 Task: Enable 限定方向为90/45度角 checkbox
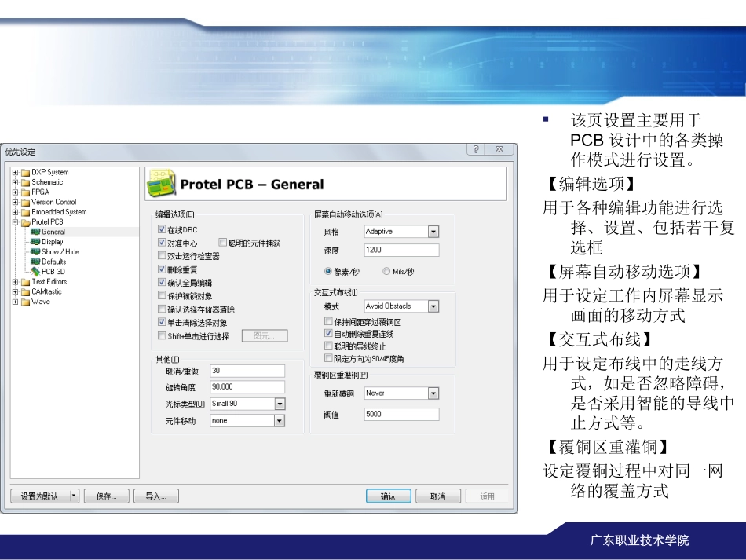point(328,358)
